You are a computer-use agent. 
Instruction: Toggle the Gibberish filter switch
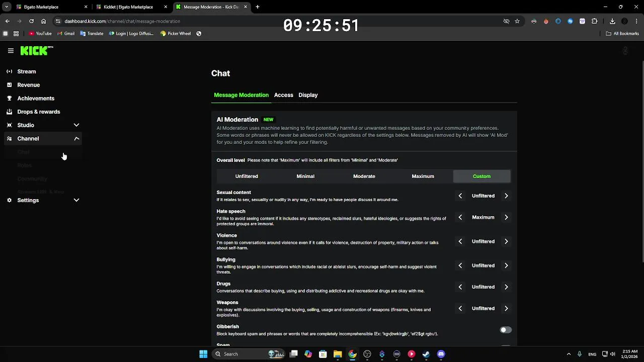[506, 330]
